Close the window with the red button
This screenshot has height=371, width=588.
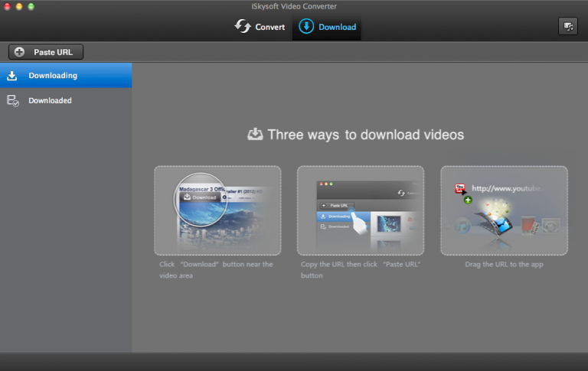point(8,6)
